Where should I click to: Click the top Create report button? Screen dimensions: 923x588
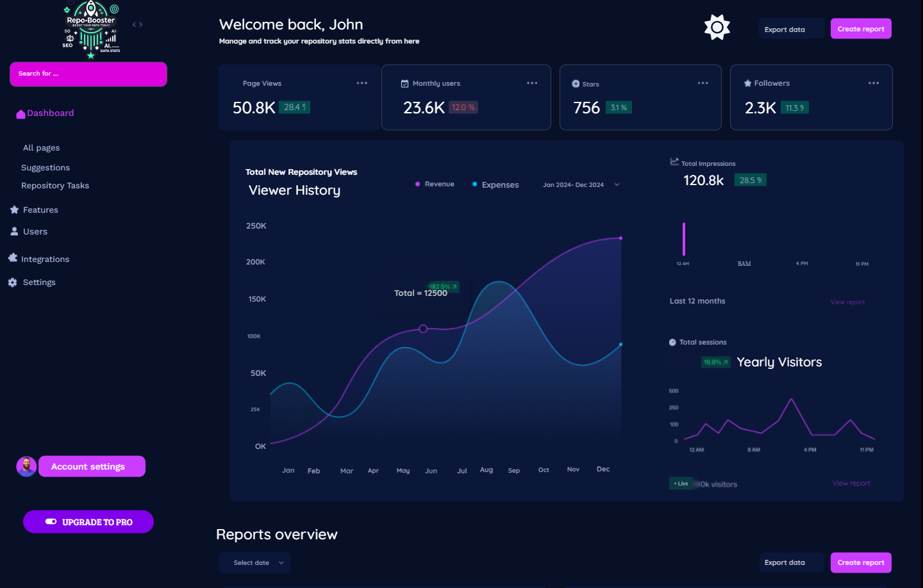(x=861, y=29)
